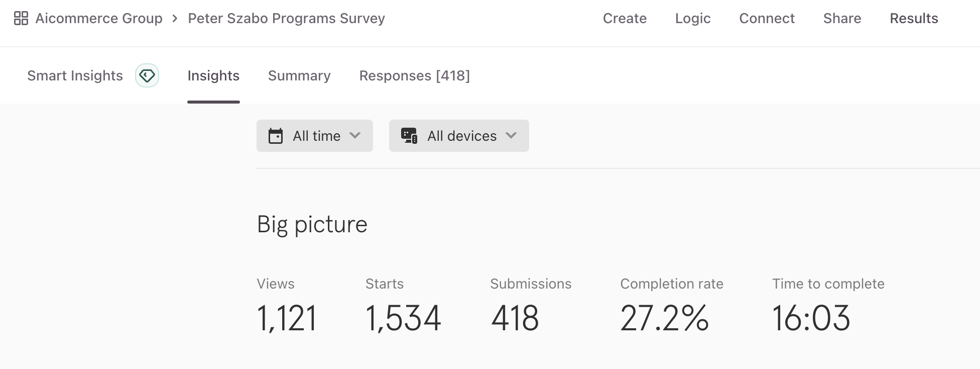Switch to the Summary tab
The image size is (980, 369).
tap(299, 75)
